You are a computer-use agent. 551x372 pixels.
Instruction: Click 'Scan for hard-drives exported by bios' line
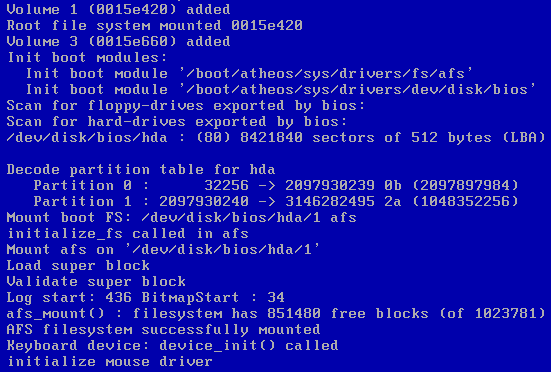click(177, 122)
